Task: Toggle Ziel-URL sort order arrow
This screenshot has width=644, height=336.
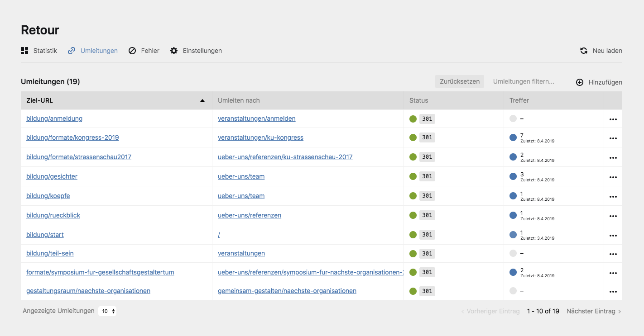Action: pyautogui.click(x=202, y=100)
